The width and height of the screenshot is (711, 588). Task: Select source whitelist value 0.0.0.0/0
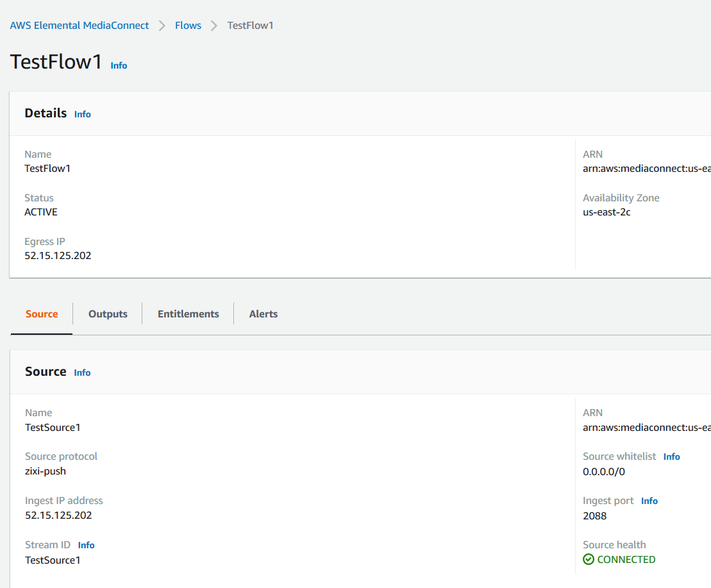(x=604, y=472)
